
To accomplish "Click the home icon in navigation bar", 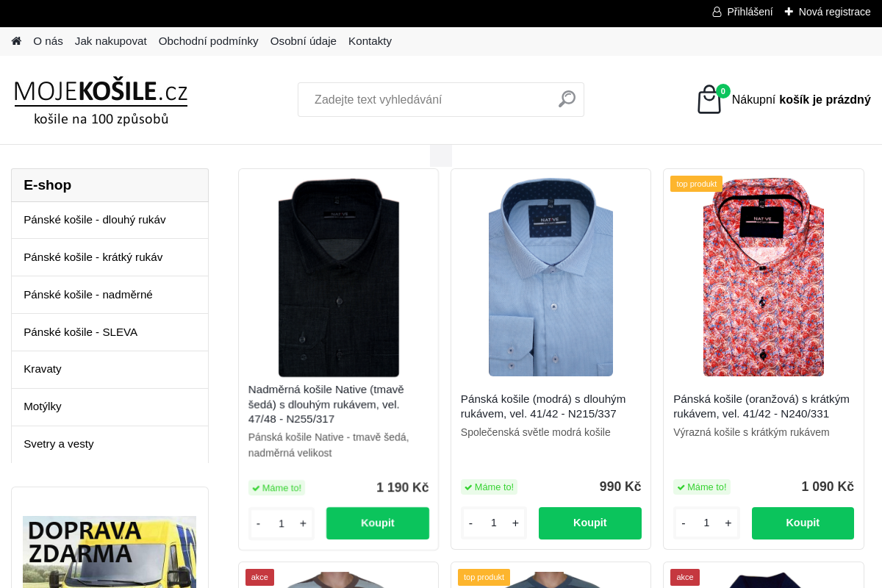I will [16, 41].
